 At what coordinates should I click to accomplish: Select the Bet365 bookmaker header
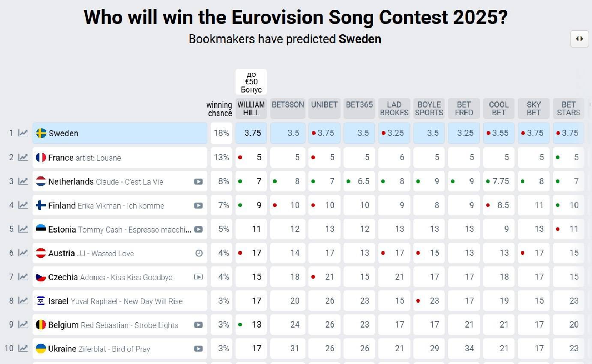359,108
